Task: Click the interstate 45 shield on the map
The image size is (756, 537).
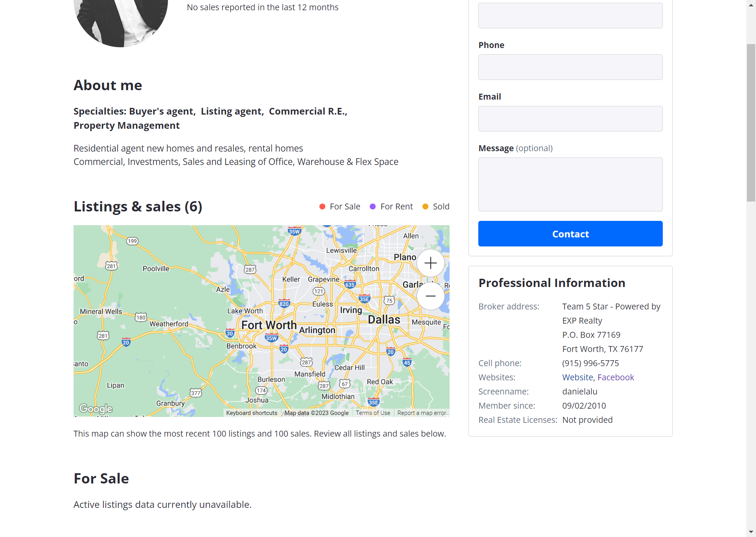Action: 407,363
